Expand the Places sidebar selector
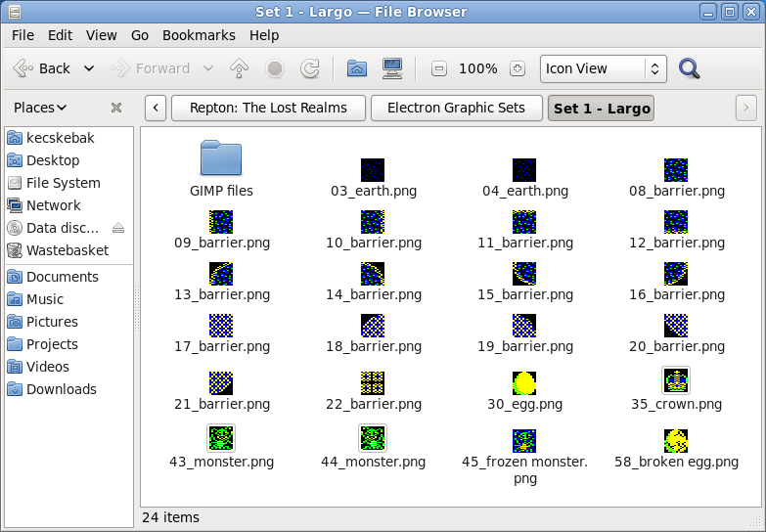This screenshot has width=766, height=532. point(40,108)
